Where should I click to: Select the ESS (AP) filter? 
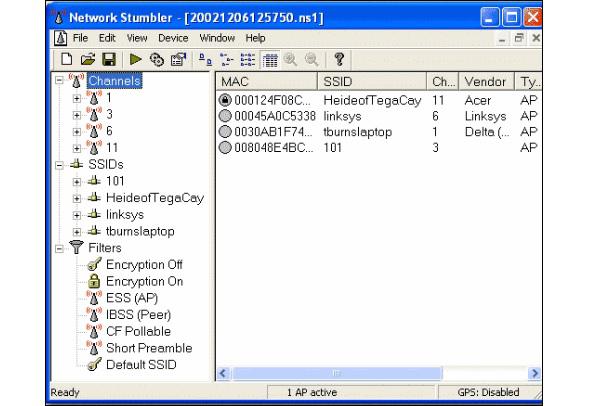pyautogui.click(x=132, y=298)
